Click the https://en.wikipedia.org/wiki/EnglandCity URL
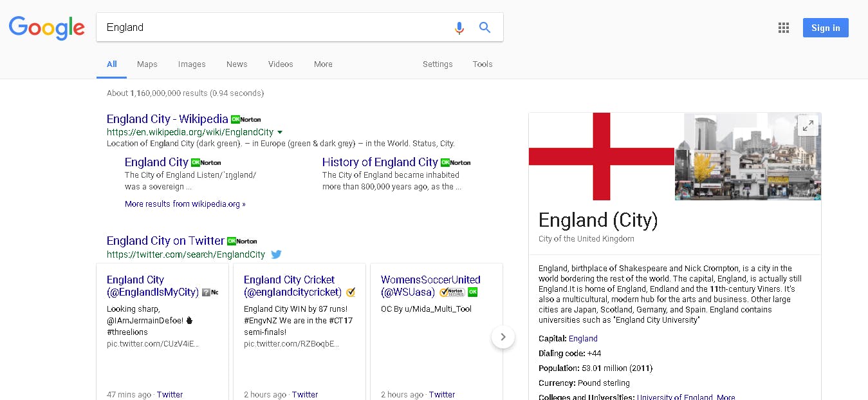This screenshot has height=400, width=868. click(x=190, y=132)
